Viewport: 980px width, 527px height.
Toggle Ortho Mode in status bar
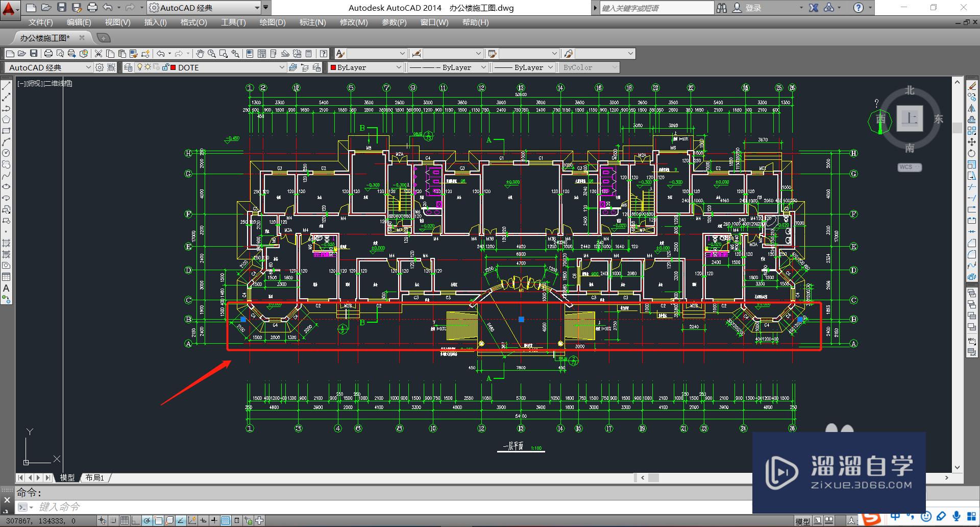[135, 520]
